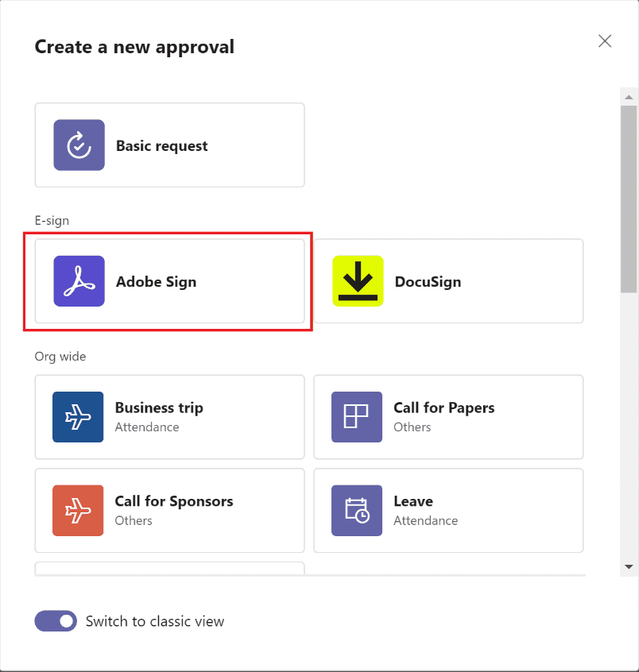Image resolution: width=639 pixels, height=672 pixels.
Task: Close the Create a new approval dialog
Action: (605, 41)
